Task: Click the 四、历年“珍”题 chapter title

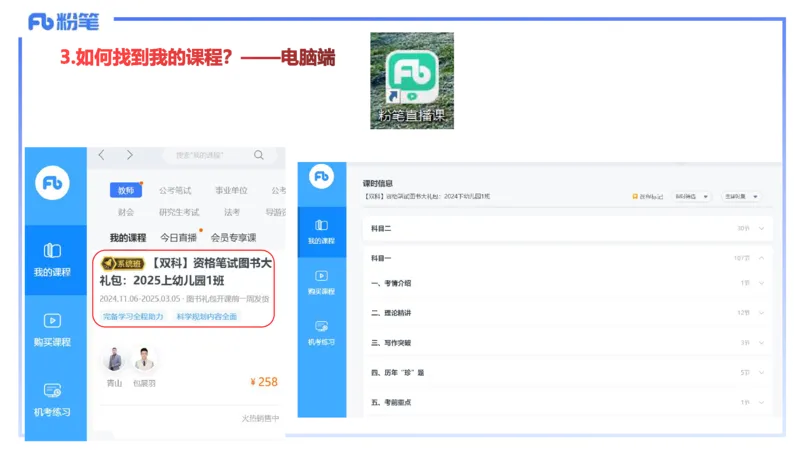Action: coord(397,372)
